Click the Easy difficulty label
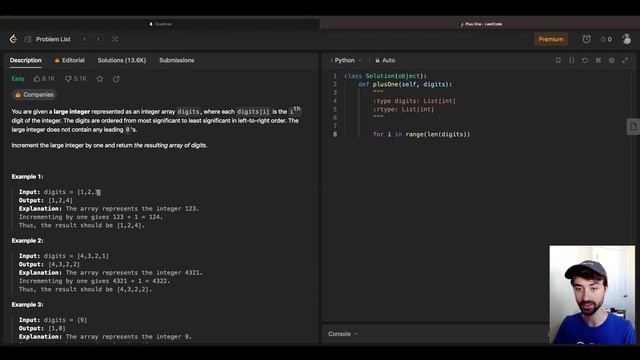The height and width of the screenshot is (360, 640). point(18,79)
